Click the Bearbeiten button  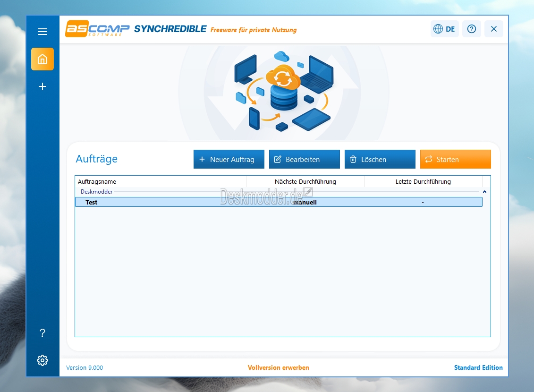coord(305,159)
